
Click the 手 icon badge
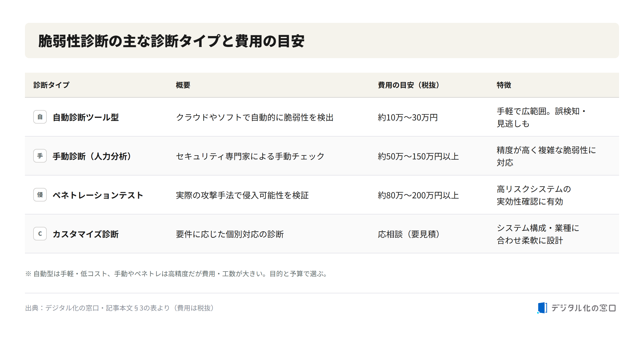pyautogui.click(x=40, y=156)
